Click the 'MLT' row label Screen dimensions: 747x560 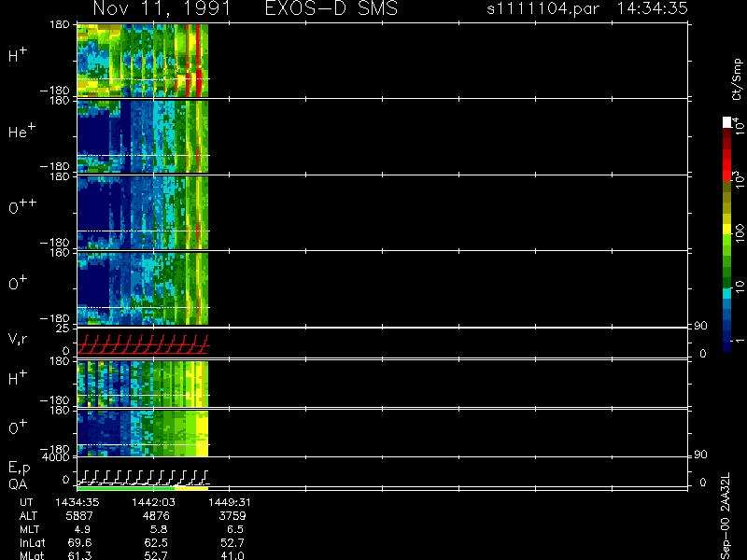coord(29,529)
